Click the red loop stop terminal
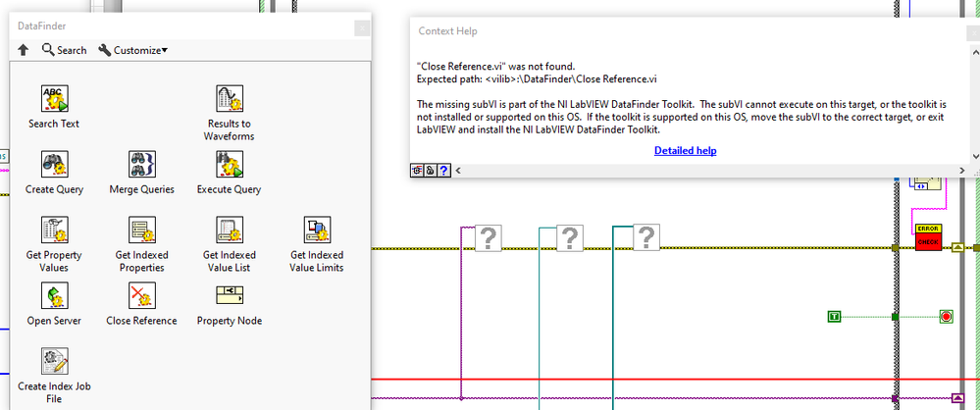The width and height of the screenshot is (980, 410). pyautogui.click(x=947, y=317)
